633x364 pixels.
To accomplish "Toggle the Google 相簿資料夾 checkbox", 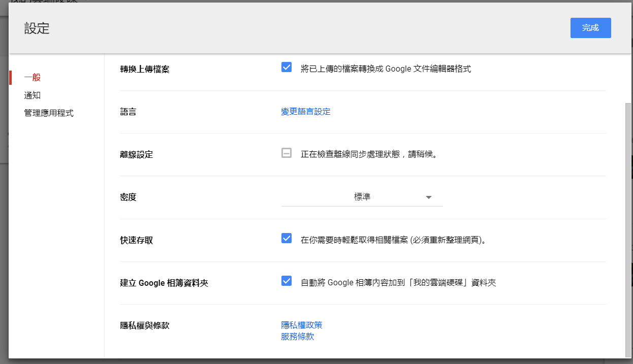I will pyautogui.click(x=287, y=281).
